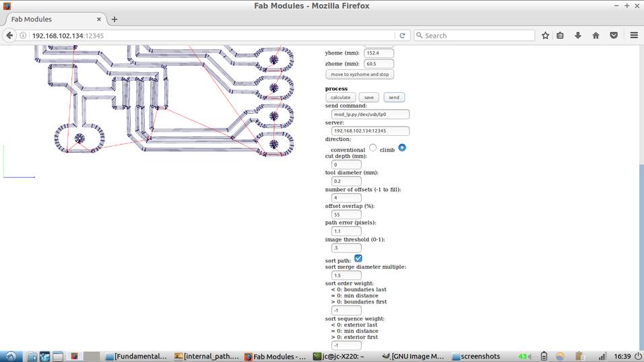Click the sort order weight field
Screen dimensions: 644x362
tap(346, 310)
